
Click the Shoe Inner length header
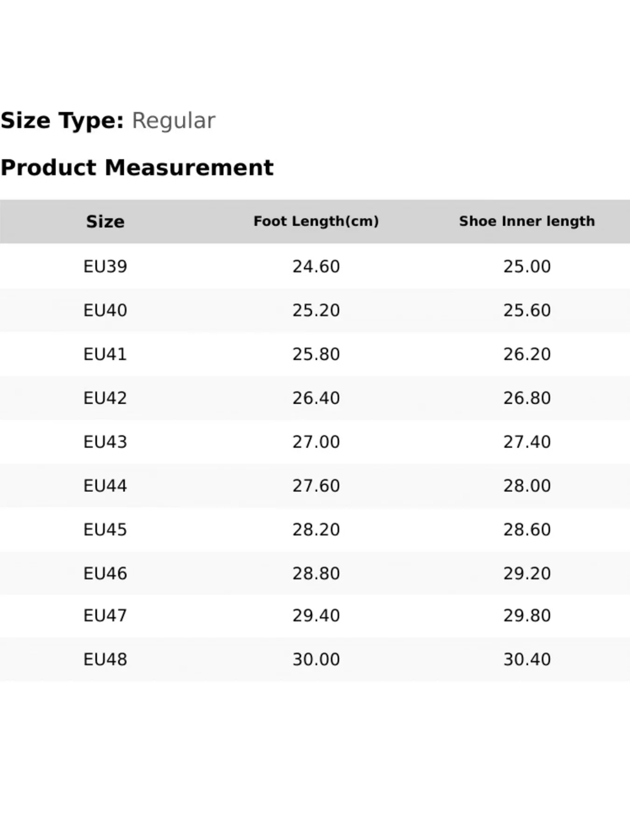[x=527, y=221]
